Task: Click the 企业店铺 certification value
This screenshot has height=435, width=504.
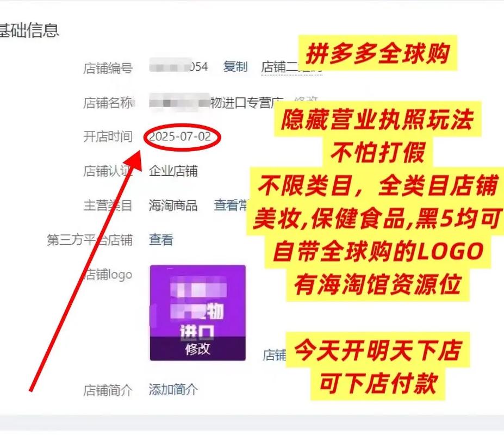Action: [x=173, y=171]
